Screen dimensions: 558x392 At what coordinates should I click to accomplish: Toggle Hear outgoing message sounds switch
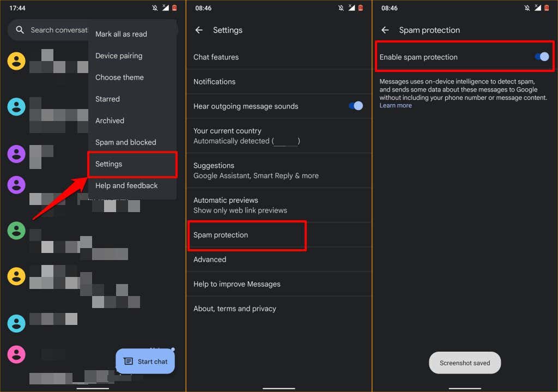coord(356,106)
